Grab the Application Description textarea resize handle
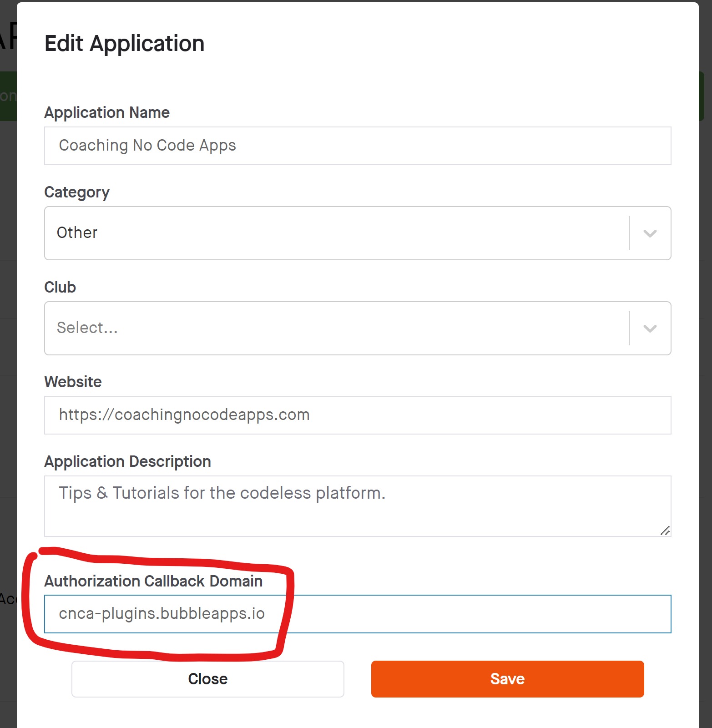 click(665, 531)
